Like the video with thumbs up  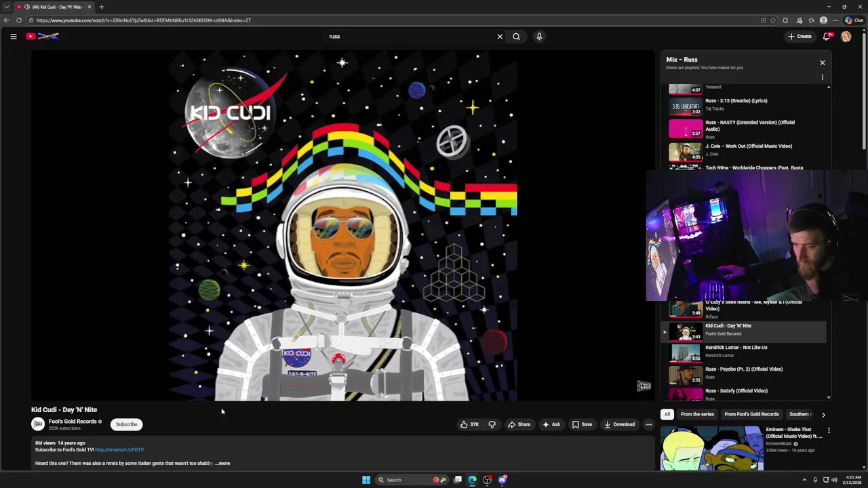click(469, 424)
